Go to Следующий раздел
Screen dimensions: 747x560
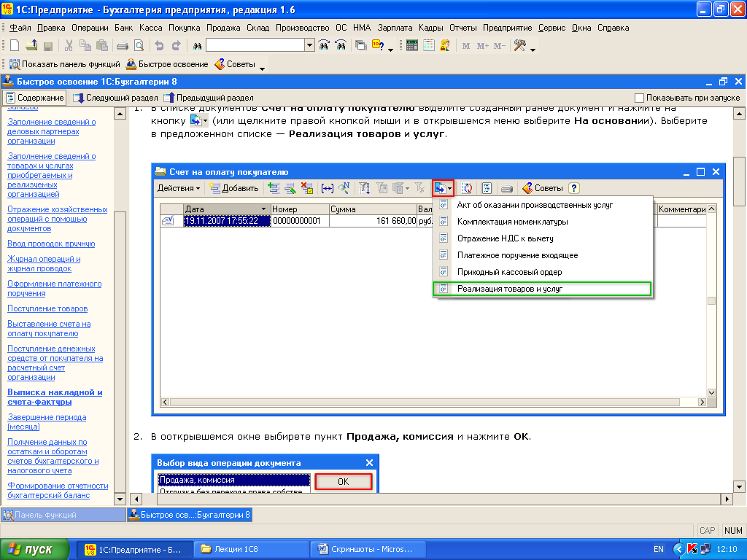pyautogui.click(x=115, y=98)
